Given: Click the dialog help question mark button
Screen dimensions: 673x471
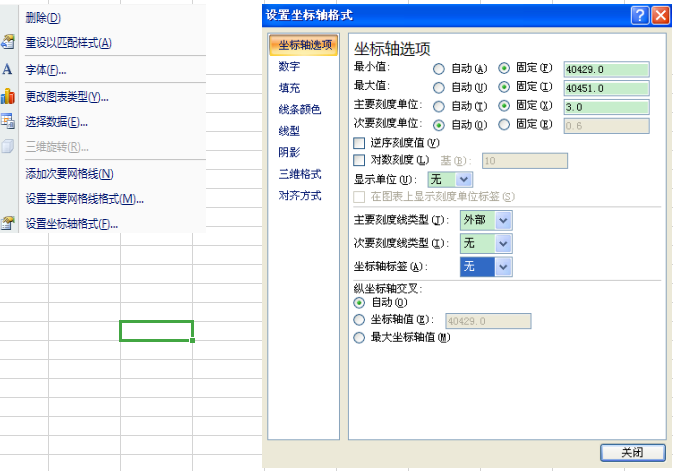Looking at the screenshot, I should [x=640, y=15].
